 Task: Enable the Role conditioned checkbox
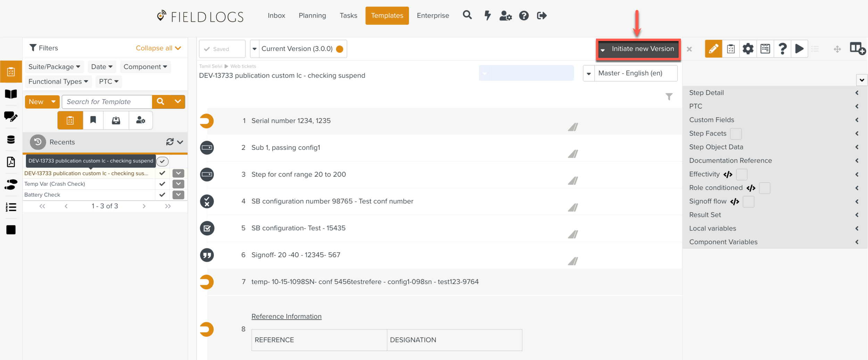coord(765,188)
